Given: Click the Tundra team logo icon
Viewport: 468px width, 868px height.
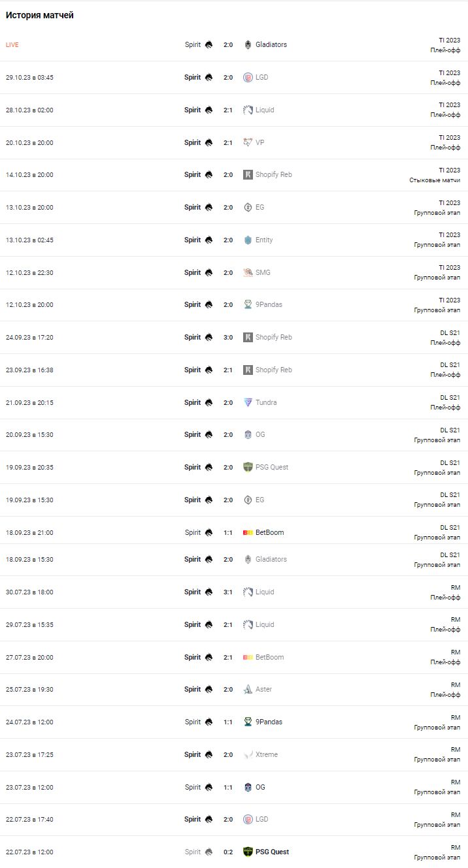Looking at the screenshot, I should [248, 403].
